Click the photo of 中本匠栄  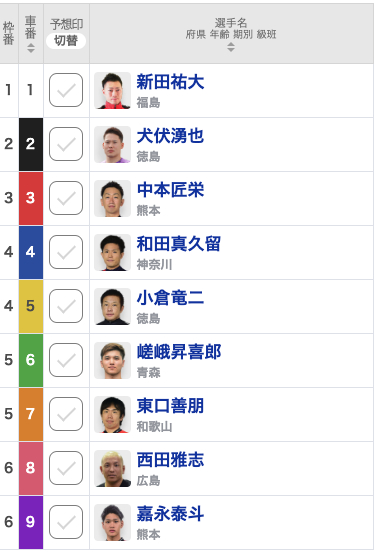[x=113, y=198]
